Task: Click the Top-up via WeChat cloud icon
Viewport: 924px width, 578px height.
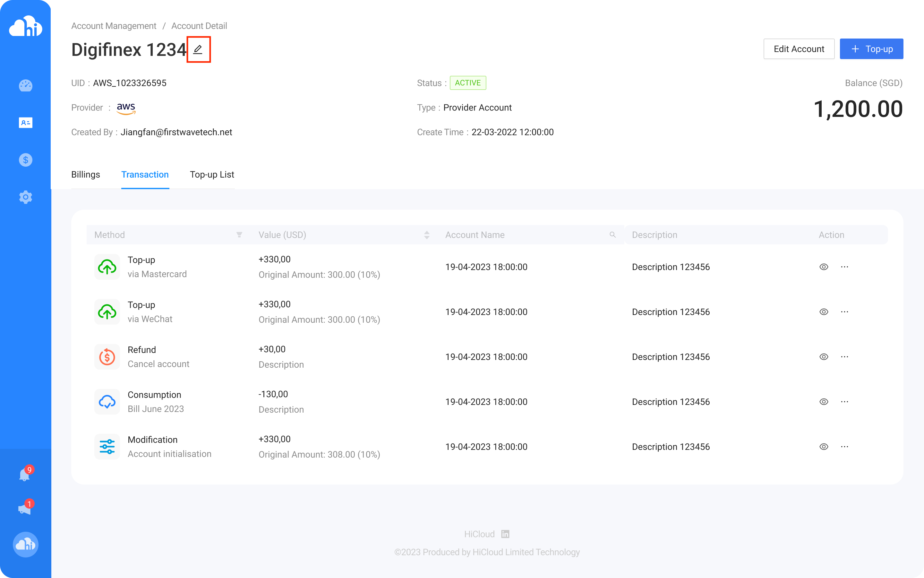Action: pos(107,312)
